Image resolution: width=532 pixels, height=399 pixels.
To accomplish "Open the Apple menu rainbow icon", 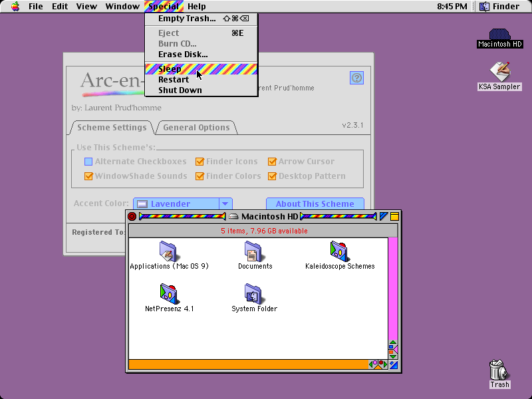I will 15,6.
